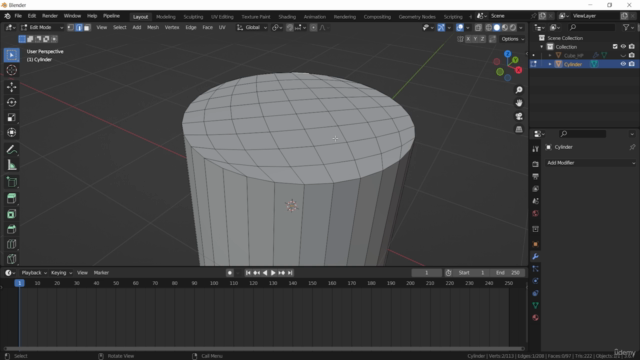Select the Add Cube tool

pyautogui.click(x=11, y=182)
